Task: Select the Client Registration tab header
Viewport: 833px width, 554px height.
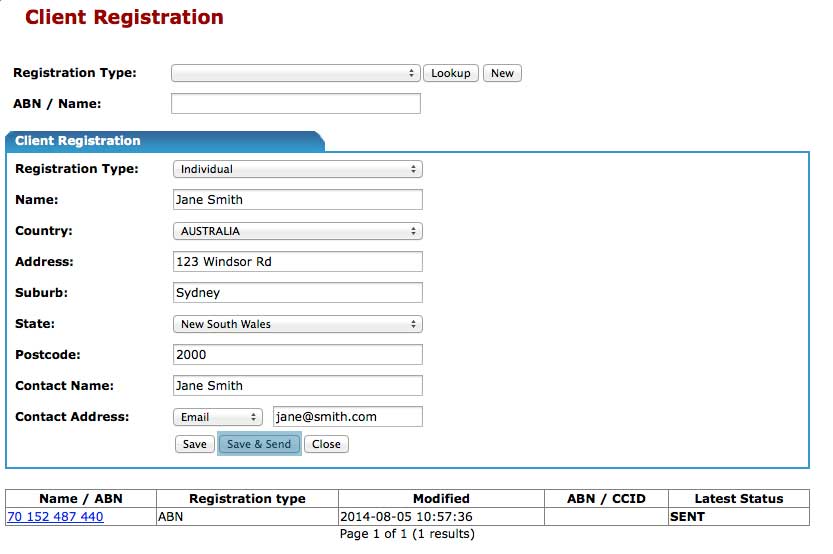Action: (x=78, y=141)
